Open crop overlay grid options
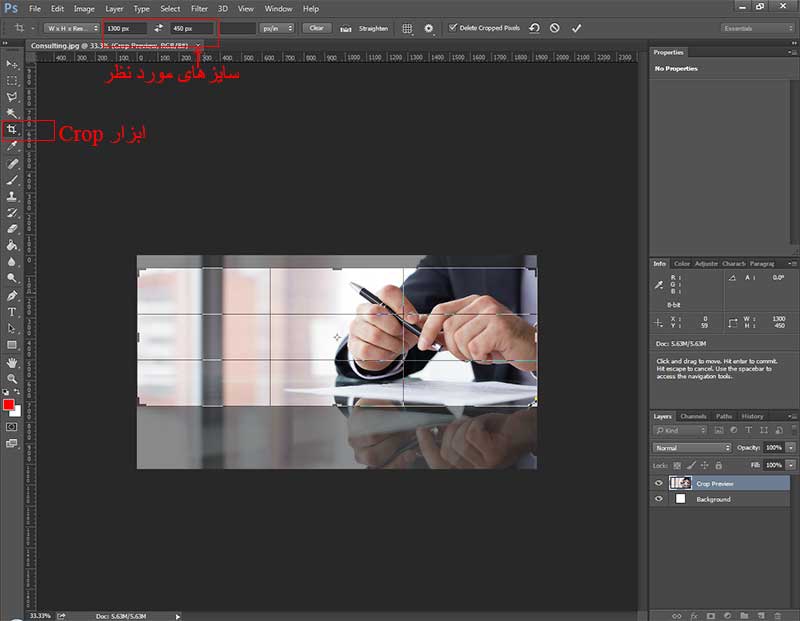The image size is (800, 621). [x=407, y=29]
